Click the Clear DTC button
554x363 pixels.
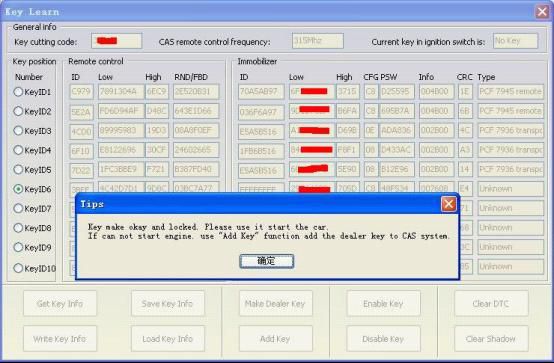point(491,303)
